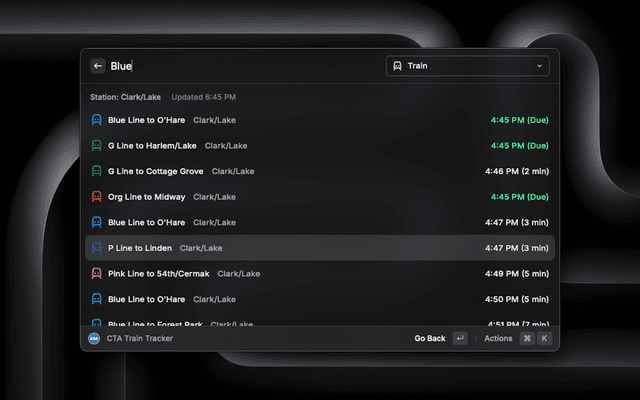This screenshot has height=400, width=640.
Task: Open the Train type dropdown
Action: [467, 66]
